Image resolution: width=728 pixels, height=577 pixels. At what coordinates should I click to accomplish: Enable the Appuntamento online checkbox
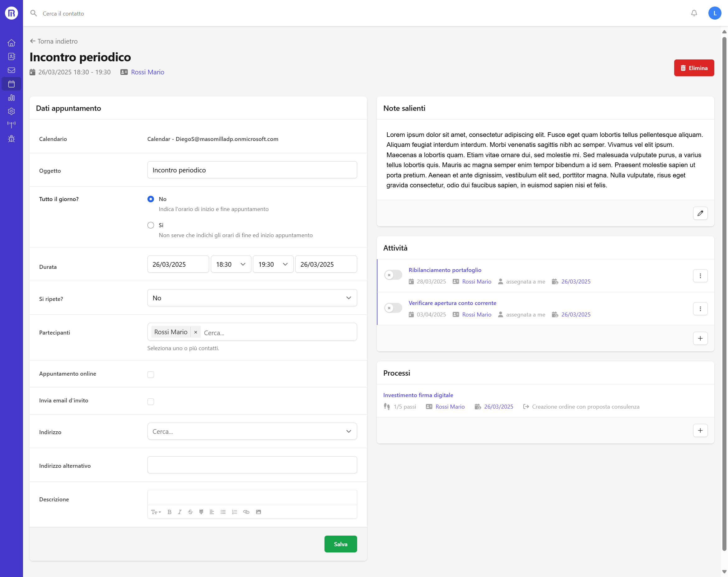(x=151, y=374)
